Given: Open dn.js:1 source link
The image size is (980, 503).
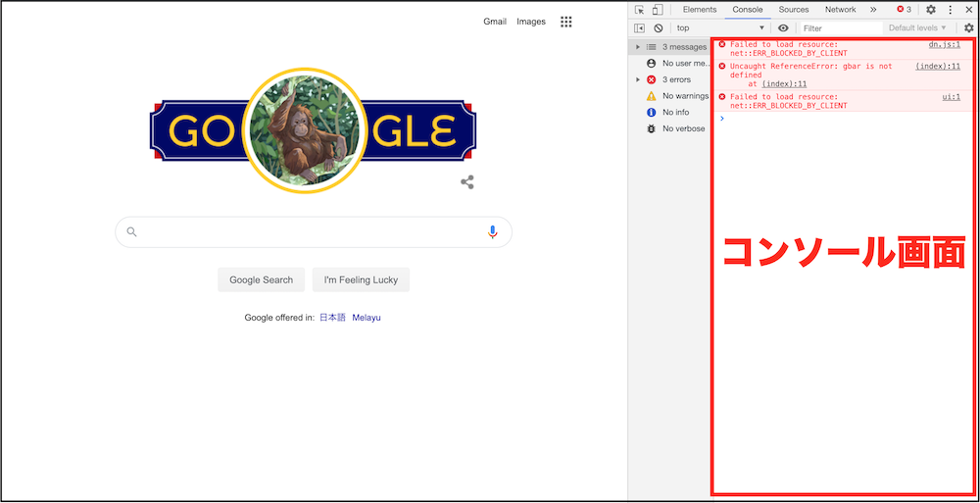Looking at the screenshot, I should [x=945, y=44].
